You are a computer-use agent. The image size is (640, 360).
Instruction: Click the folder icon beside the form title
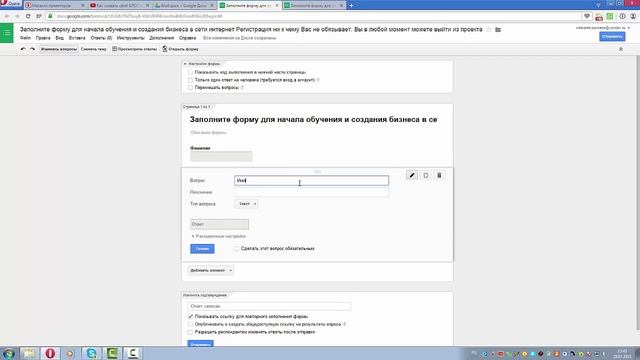[x=498, y=29]
